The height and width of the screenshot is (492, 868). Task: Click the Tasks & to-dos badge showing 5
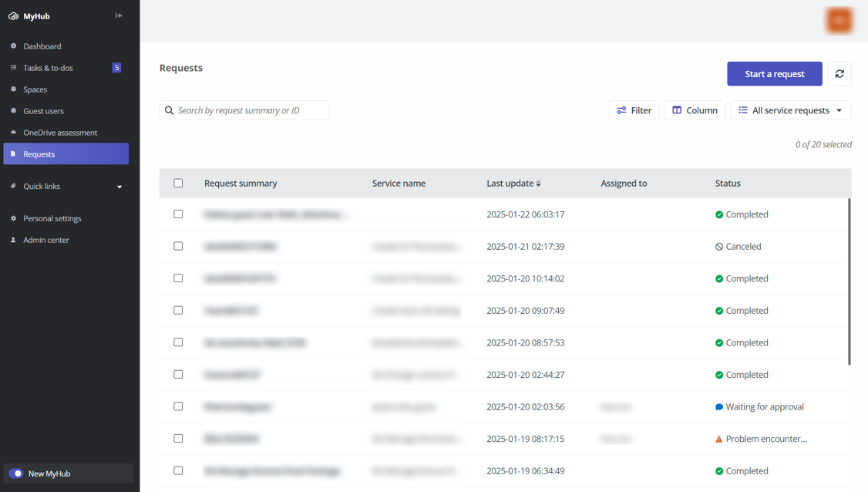pyautogui.click(x=116, y=68)
